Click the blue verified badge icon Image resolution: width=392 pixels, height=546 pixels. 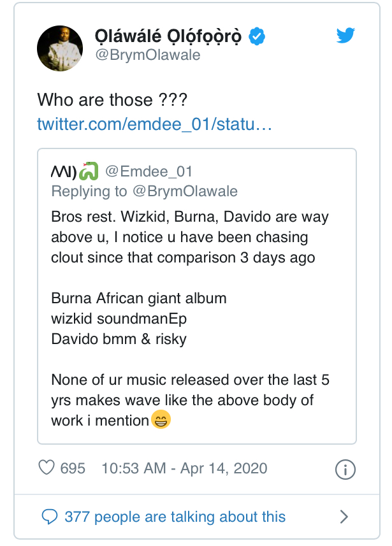pyautogui.click(x=257, y=37)
